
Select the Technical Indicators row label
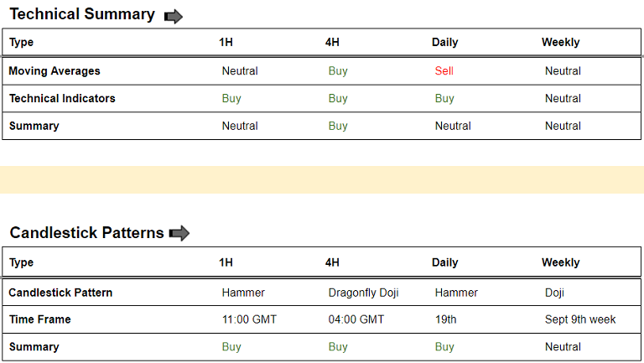[x=62, y=98]
